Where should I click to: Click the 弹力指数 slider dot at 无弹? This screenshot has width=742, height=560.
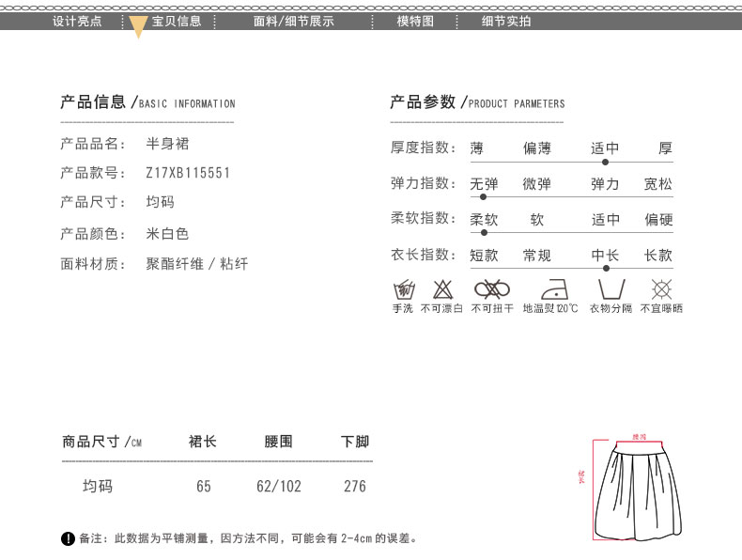point(483,197)
